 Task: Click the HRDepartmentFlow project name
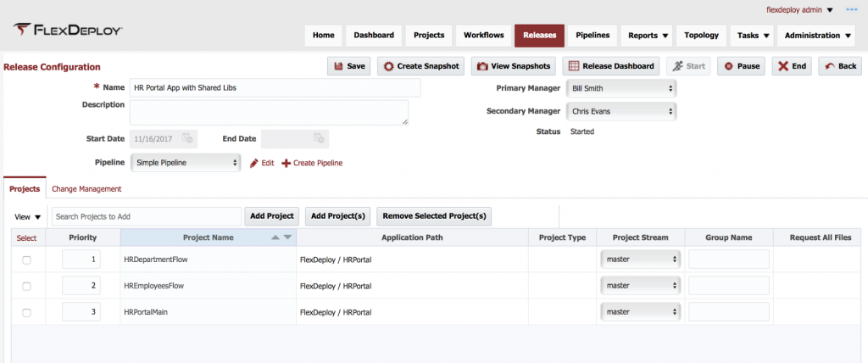[157, 259]
